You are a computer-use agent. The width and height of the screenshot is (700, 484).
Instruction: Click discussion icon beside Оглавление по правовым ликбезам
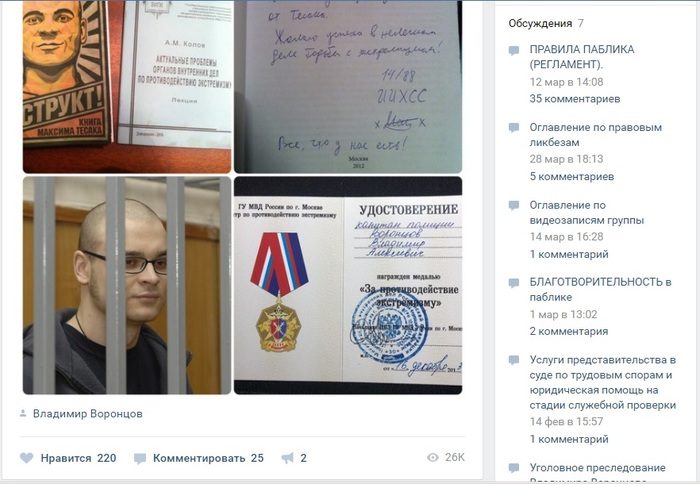(514, 128)
